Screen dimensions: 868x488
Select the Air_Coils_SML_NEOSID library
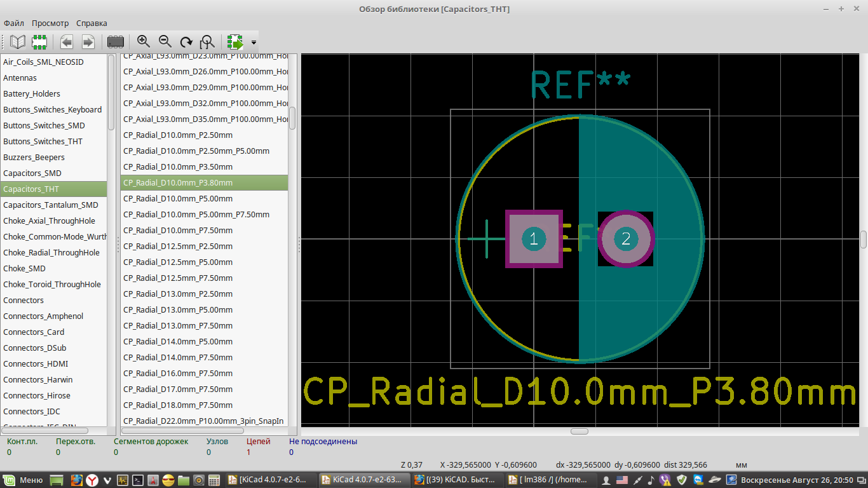coord(53,62)
